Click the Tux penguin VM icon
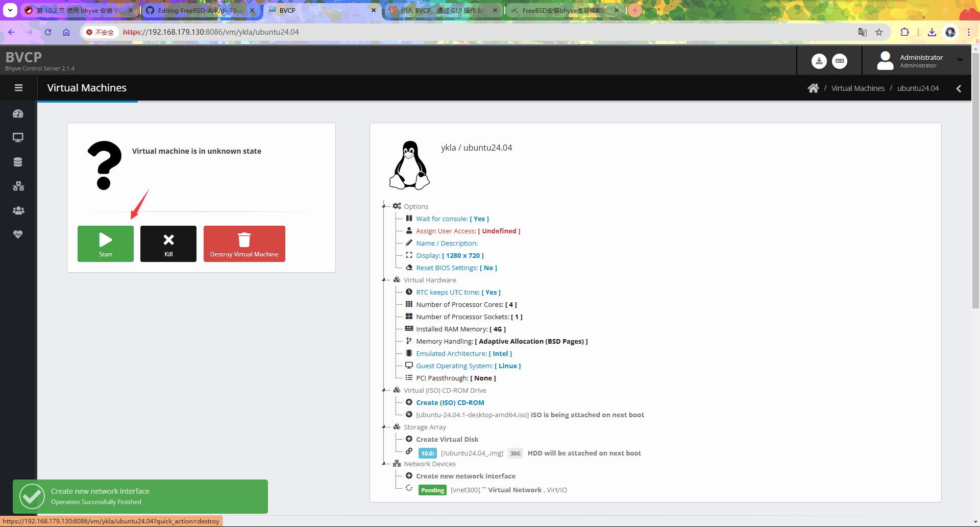The height and width of the screenshot is (527, 980). click(x=409, y=165)
